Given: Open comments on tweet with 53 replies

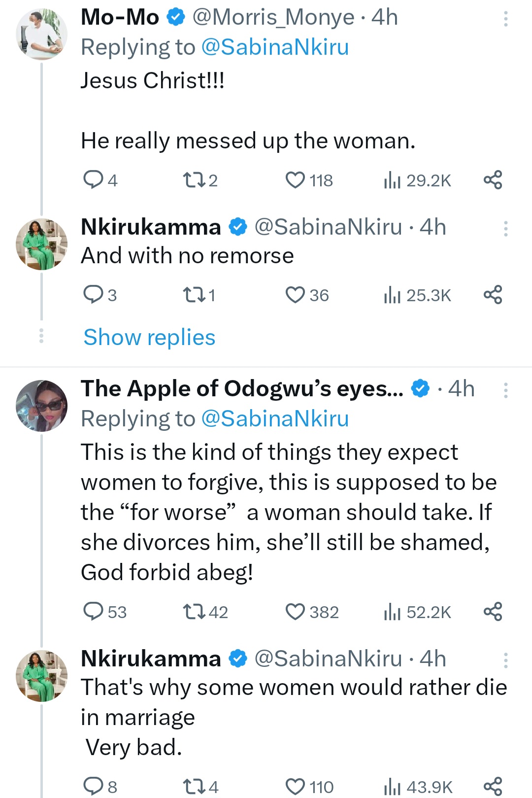Looking at the screenshot, I should coord(93,612).
